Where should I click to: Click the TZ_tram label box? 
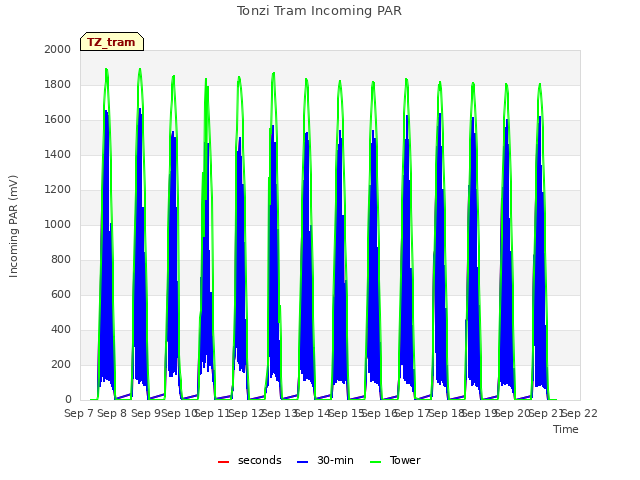[112, 42]
